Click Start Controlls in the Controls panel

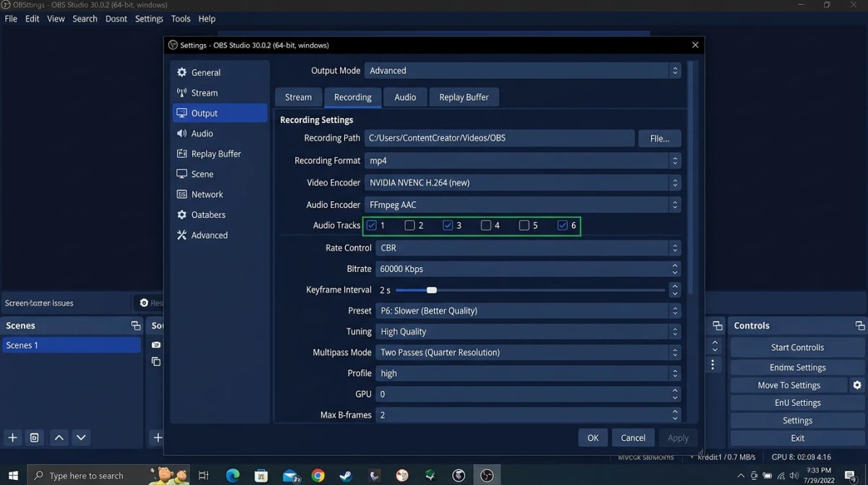point(797,347)
